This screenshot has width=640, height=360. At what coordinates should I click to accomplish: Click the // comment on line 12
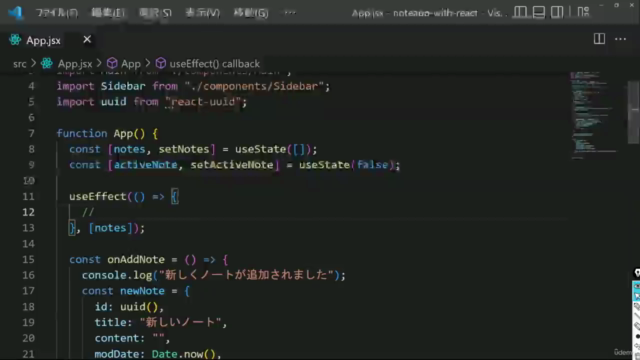(x=88, y=212)
